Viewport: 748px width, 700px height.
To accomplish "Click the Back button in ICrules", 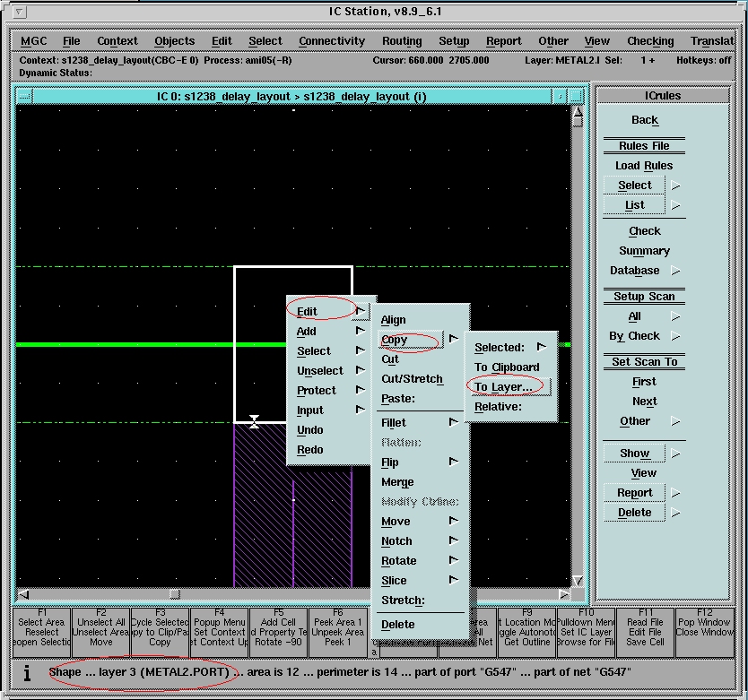I will point(644,120).
